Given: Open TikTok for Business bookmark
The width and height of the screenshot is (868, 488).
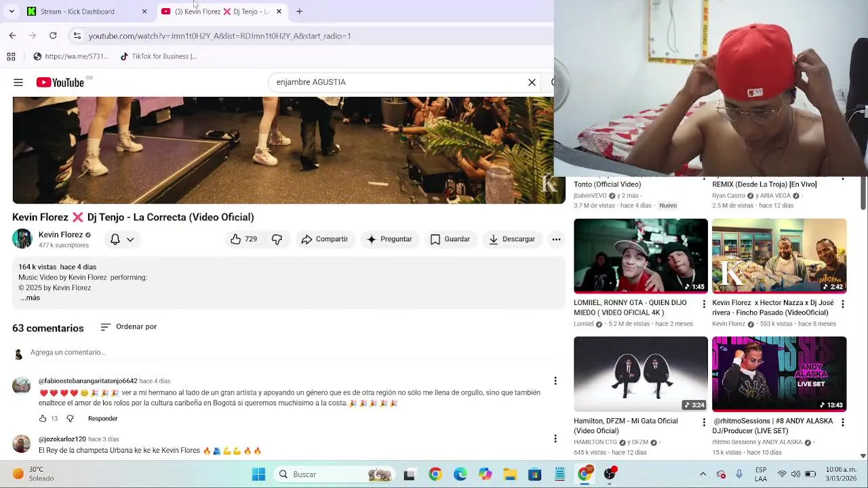Looking at the screenshot, I should pyautogui.click(x=158, y=57).
